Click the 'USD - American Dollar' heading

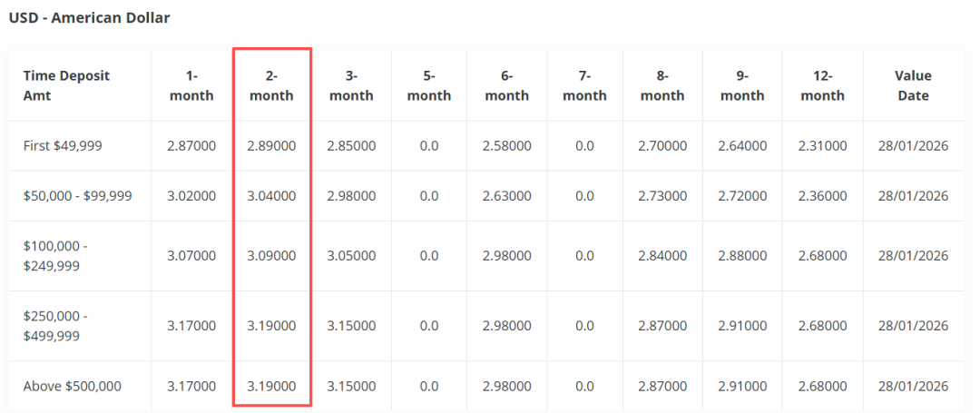click(x=89, y=17)
